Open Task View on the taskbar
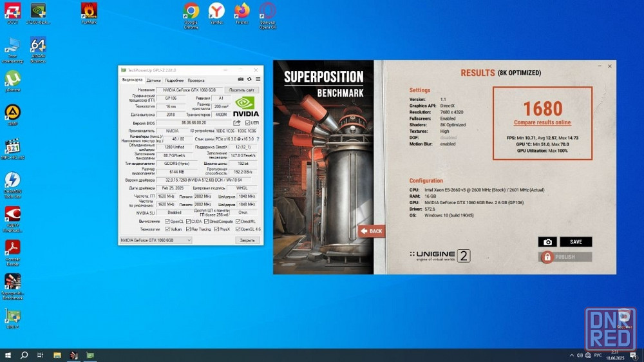The image size is (644, 362). 40,356
